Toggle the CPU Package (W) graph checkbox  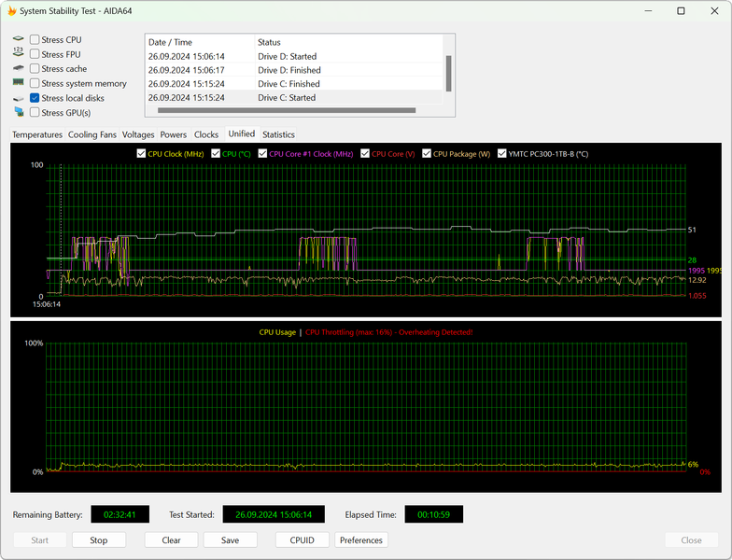(427, 154)
